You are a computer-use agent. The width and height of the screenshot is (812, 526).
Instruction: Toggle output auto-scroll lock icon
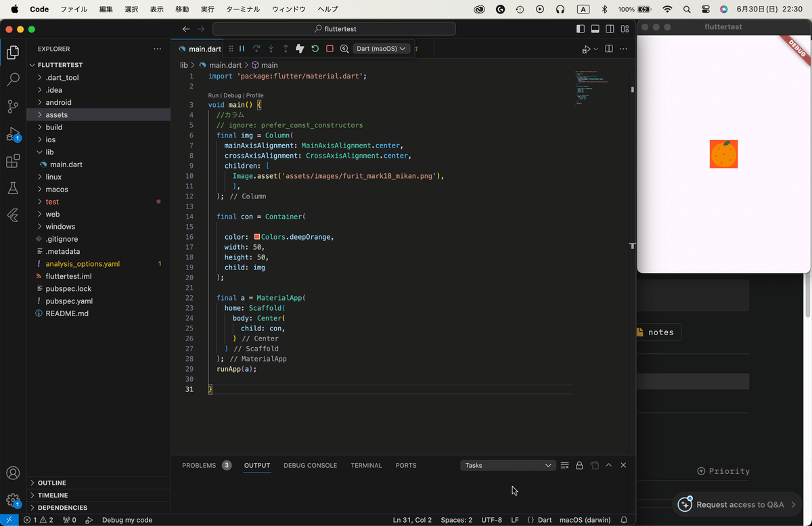coord(579,465)
